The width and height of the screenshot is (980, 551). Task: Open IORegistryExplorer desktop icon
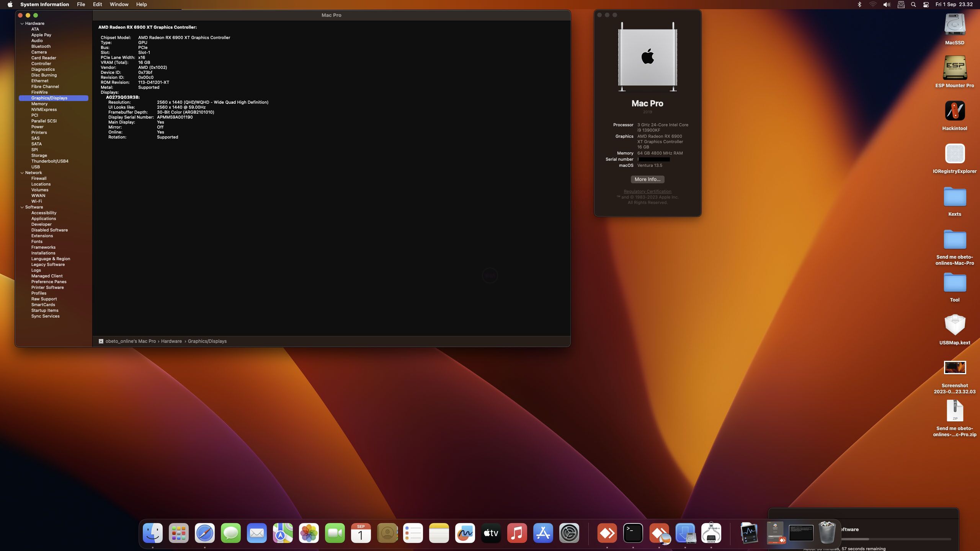954,154
